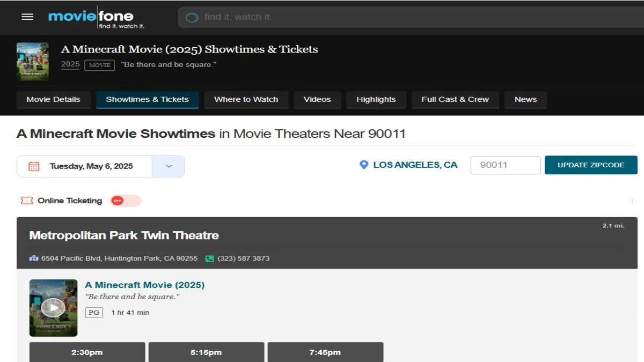Click the calendar icon beside the date
644x362 pixels.
click(x=34, y=166)
